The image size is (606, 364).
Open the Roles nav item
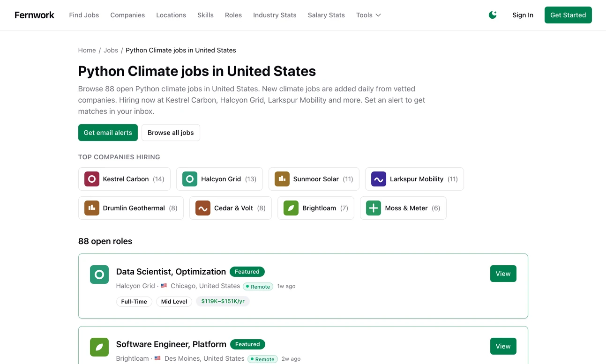[233, 15]
